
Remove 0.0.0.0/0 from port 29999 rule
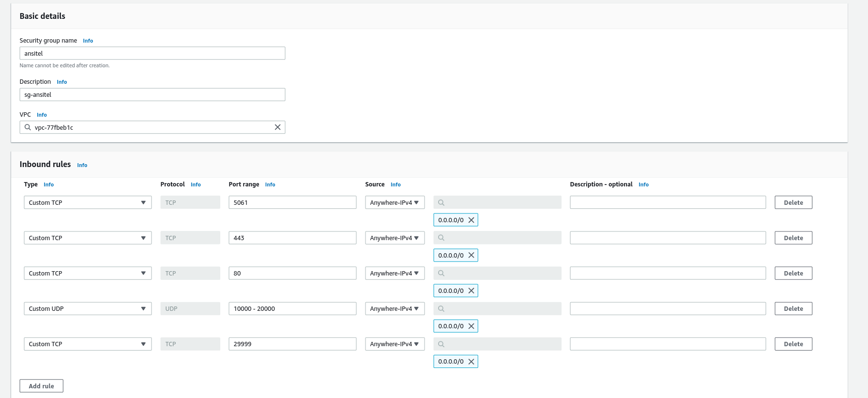pyautogui.click(x=471, y=361)
